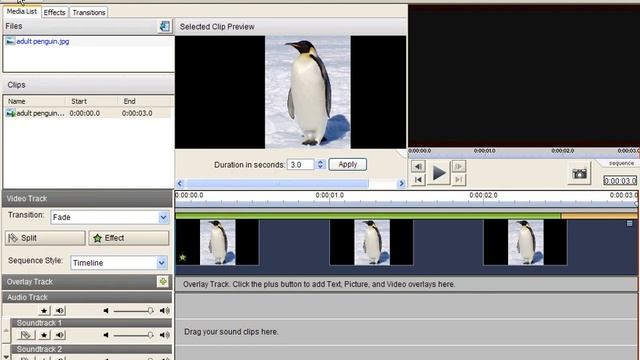Screen dimensions: 640x360
Task: Click the Effect button in Video Track
Action: (129, 238)
